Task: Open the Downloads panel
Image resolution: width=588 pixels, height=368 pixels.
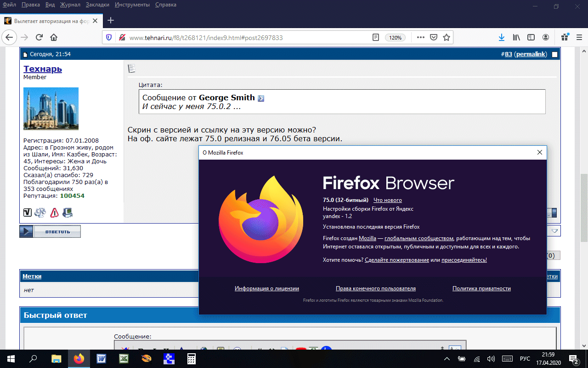Action: click(x=502, y=37)
